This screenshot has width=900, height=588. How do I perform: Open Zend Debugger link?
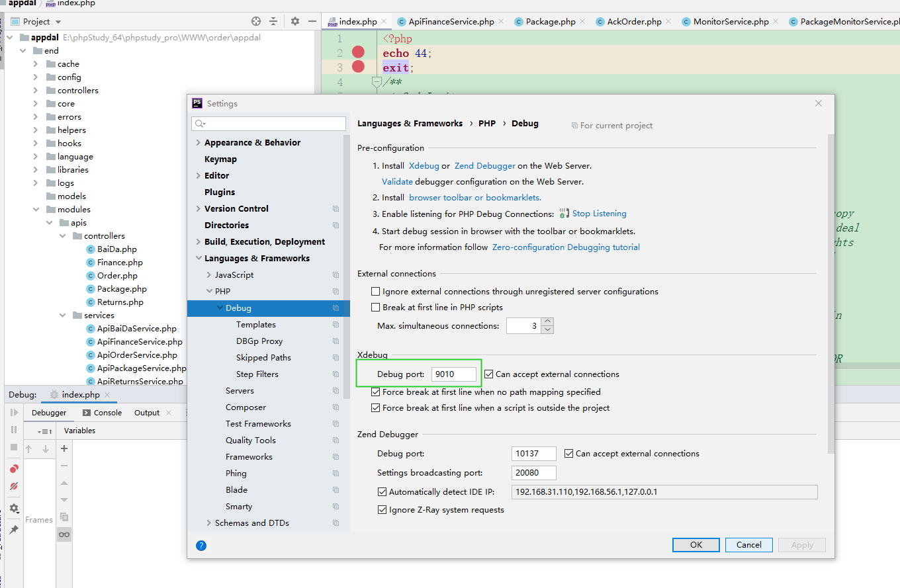[x=484, y=166]
